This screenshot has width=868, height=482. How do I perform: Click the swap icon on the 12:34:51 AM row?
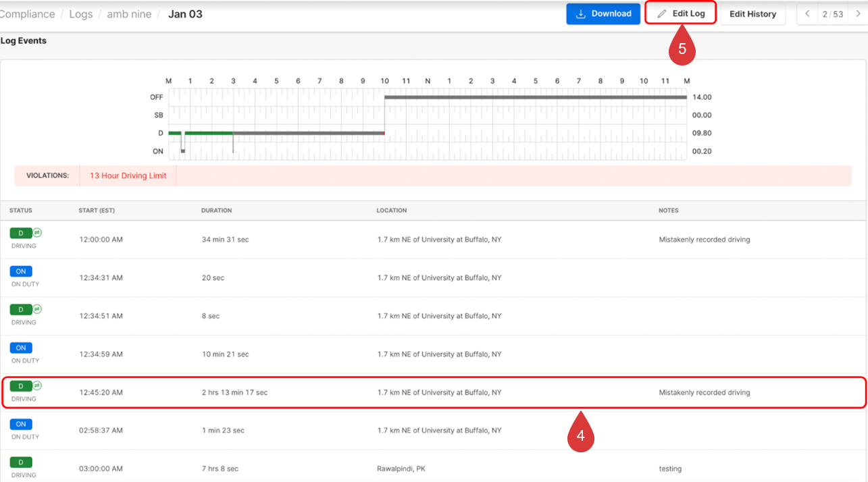click(x=38, y=309)
